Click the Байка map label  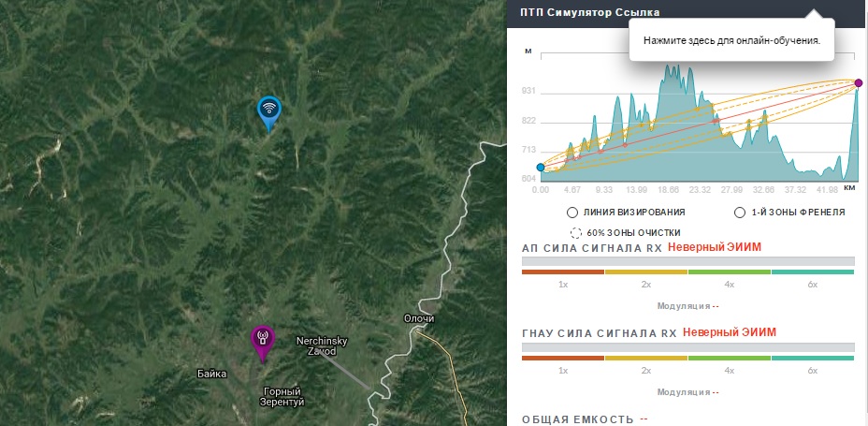coord(212,374)
